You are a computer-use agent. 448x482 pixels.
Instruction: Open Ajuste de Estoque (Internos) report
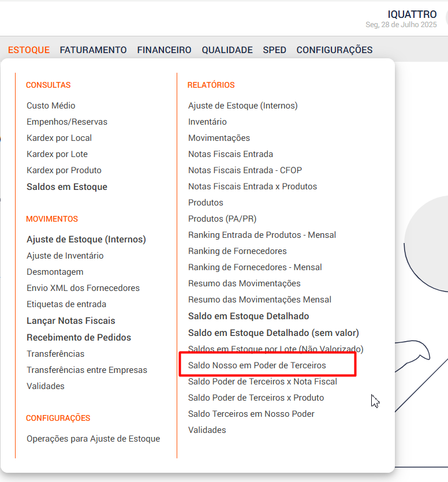(243, 106)
